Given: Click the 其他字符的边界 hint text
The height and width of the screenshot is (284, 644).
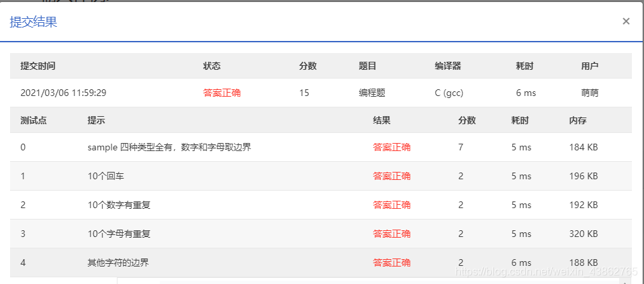Looking at the screenshot, I should 118,263.
